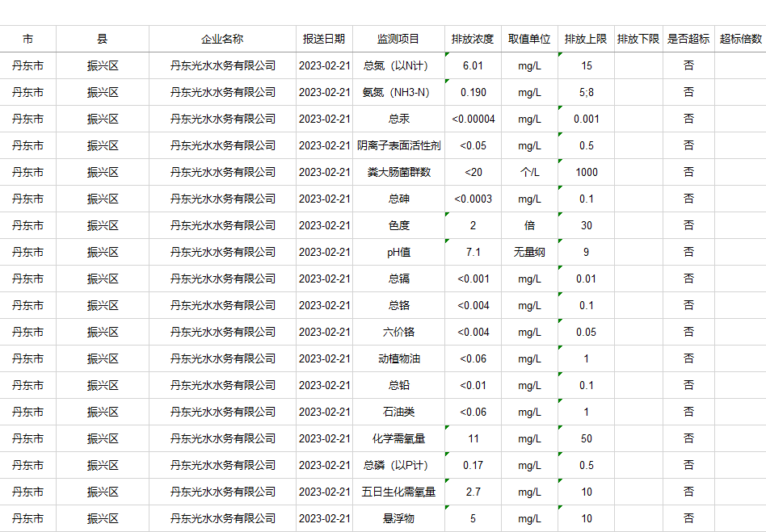Click the concentration value 11
Screen dimensions: 766x532
coord(473,439)
